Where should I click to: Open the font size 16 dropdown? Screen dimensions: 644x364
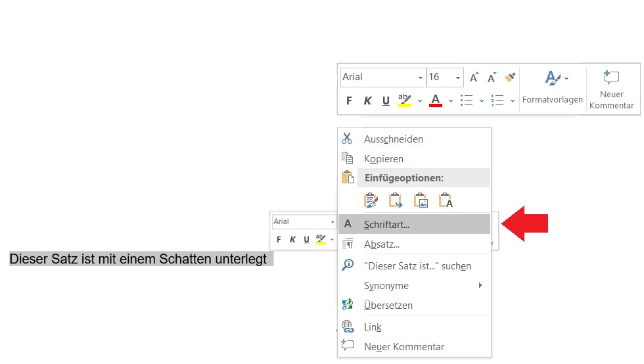point(458,78)
